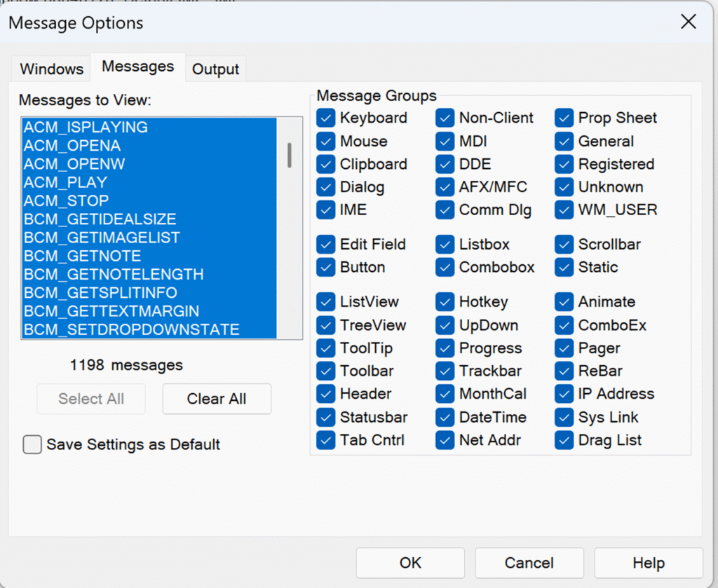
Task: Toggle the IP Address checkbox
Action: coord(564,394)
